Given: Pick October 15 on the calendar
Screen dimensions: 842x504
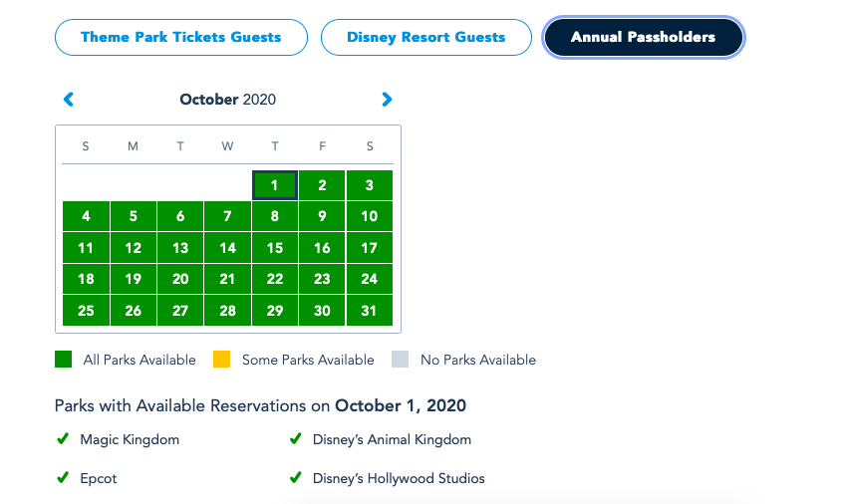Looking at the screenshot, I should coord(275,248).
